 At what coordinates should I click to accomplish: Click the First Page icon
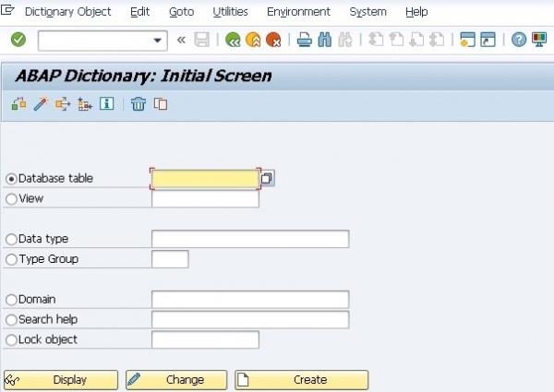tap(376, 40)
